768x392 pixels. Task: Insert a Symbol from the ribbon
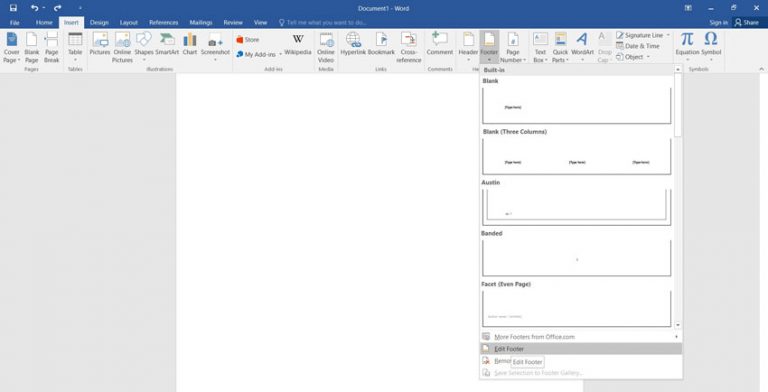tap(711, 47)
